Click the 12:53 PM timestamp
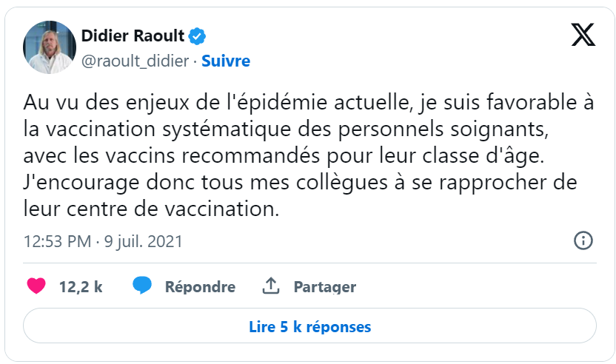 tap(57, 242)
